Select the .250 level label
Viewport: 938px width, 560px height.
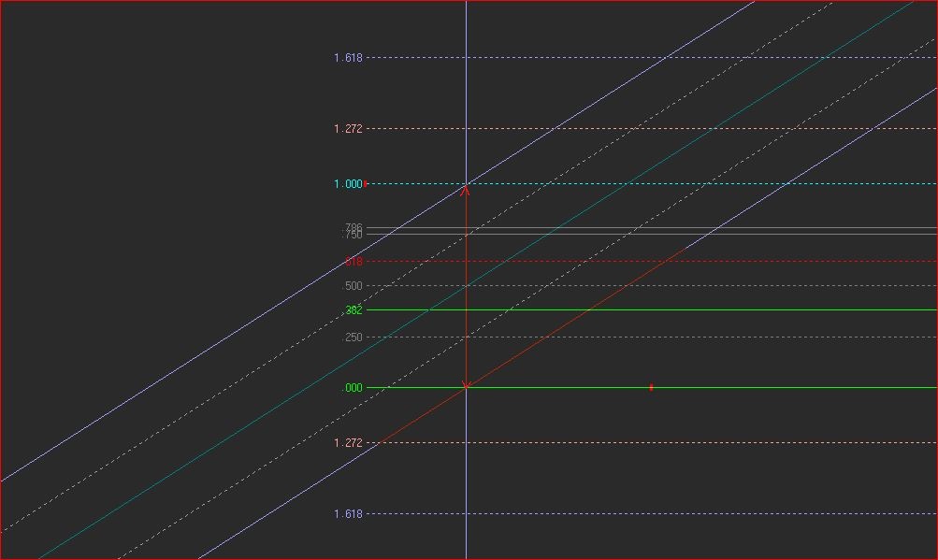(x=353, y=337)
